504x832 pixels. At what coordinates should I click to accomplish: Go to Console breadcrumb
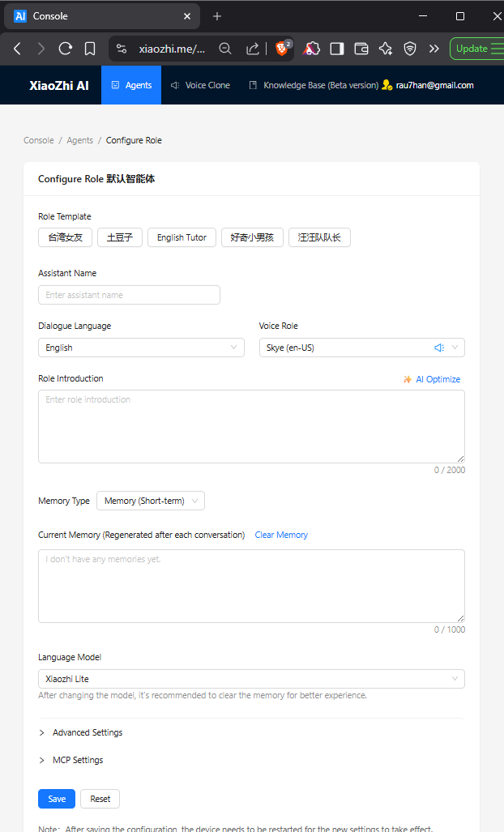point(39,140)
